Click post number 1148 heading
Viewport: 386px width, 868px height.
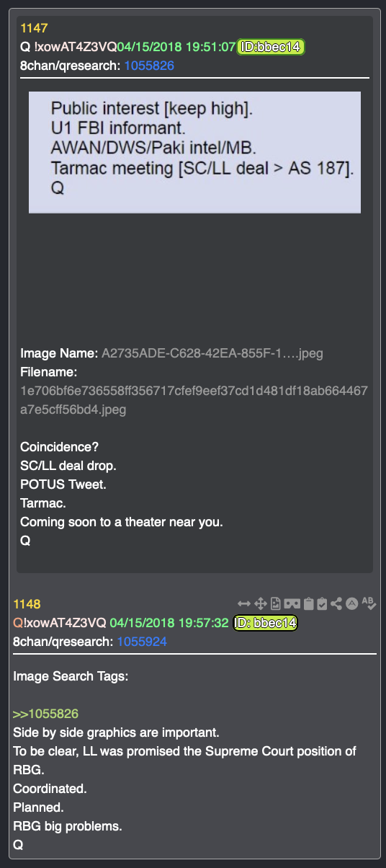pyautogui.click(x=27, y=603)
